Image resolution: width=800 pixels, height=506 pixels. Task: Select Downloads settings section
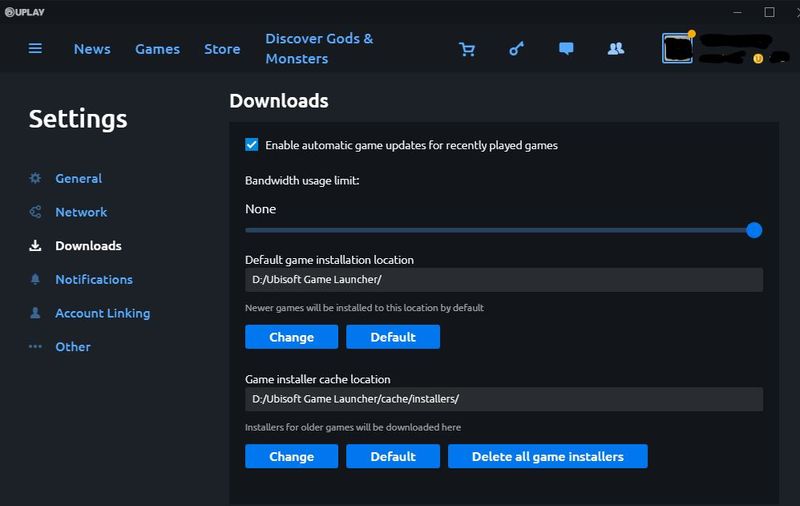click(x=88, y=245)
